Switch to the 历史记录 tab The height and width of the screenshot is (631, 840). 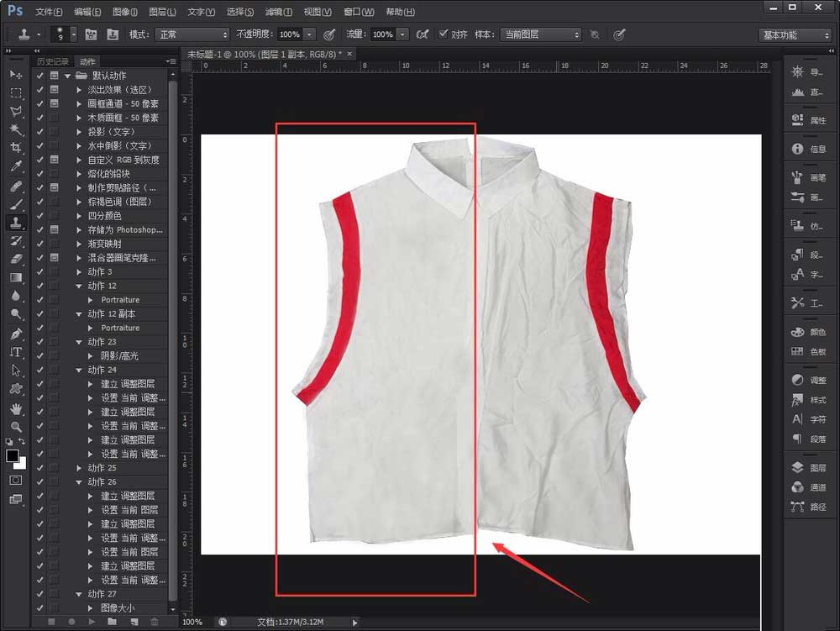pos(53,60)
